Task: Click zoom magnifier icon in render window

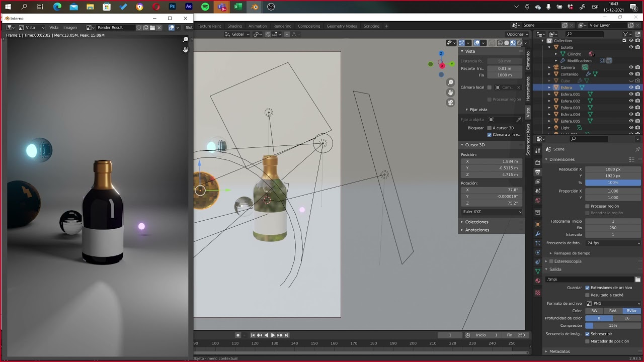Action: [x=185, y=39]
